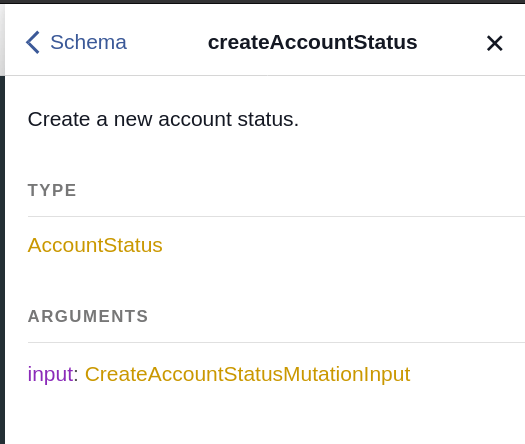This screenshot has width=525, height=444.
Task: Close the documentation panel with X
Action: pos(495,44)
